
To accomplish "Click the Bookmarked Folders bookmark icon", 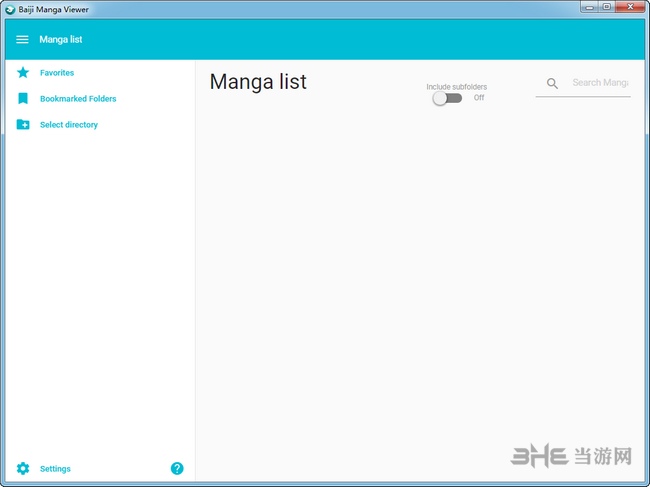I will click(23, 99).
